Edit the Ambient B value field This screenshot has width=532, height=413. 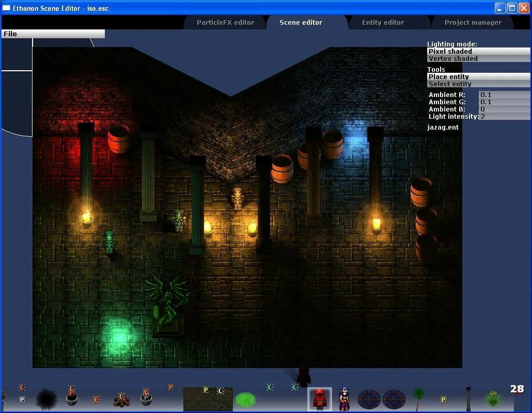504,109
